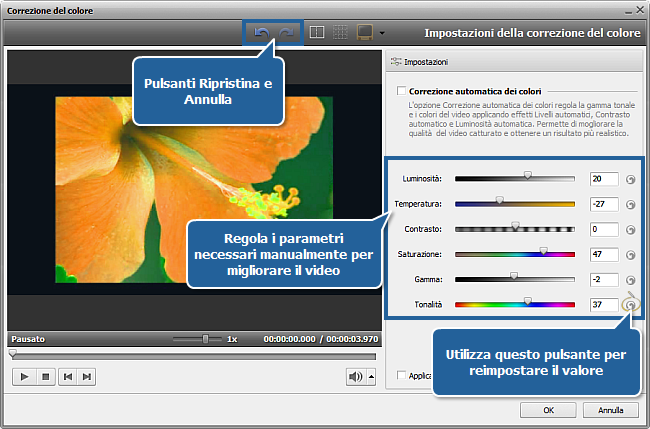650x429 pixels.
Task: Toggle the grid overlay icon
Action: click(x=340, y=33)
